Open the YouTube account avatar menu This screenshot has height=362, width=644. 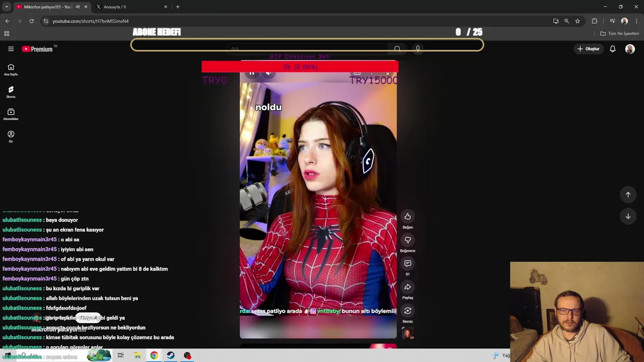pyautogui.click(x=630, y=49)
